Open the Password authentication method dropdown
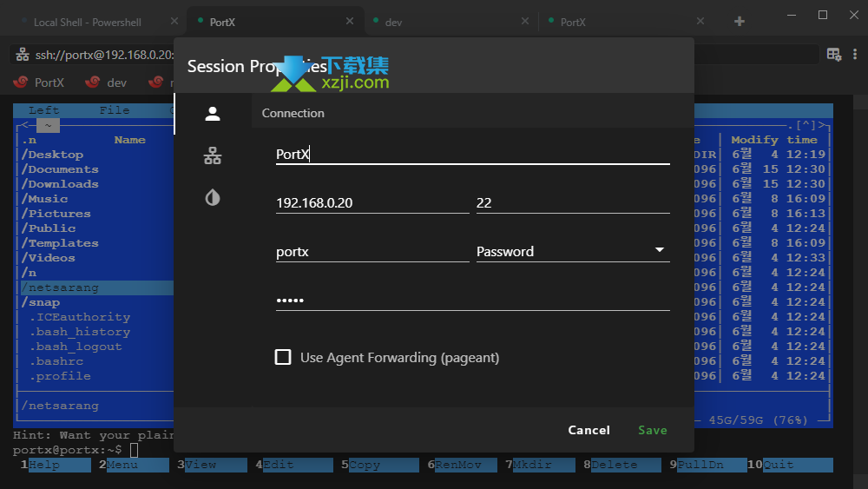 (x=573, y=251)
